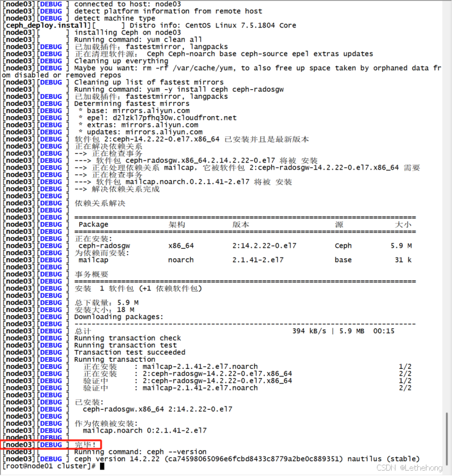
Task: Click 'mailcap.noarch 0:2.1.41-2.el7' line
Action: point(145,430)
